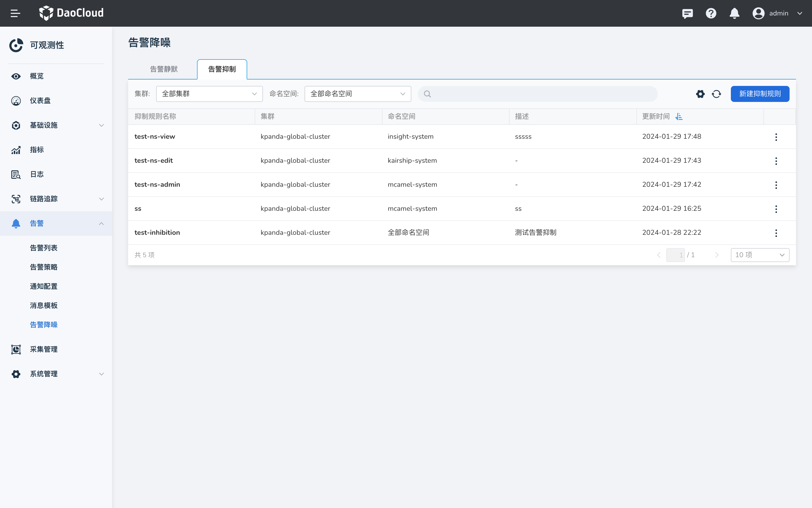Screen dimensions: 812x508
Task: Open the dashboard sidebar item
Action: click(x=40, y=101)
